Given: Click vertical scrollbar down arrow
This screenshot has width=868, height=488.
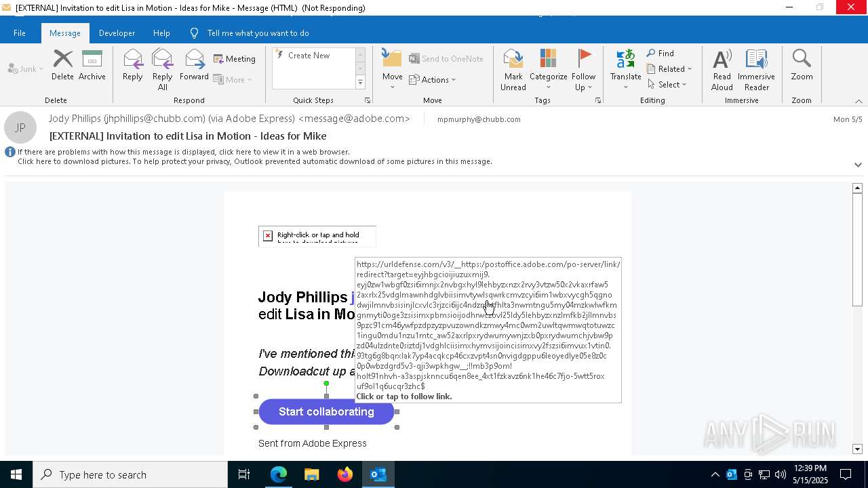Looking at the screenshot, I should pyautogui.click(x=857, y=449).
